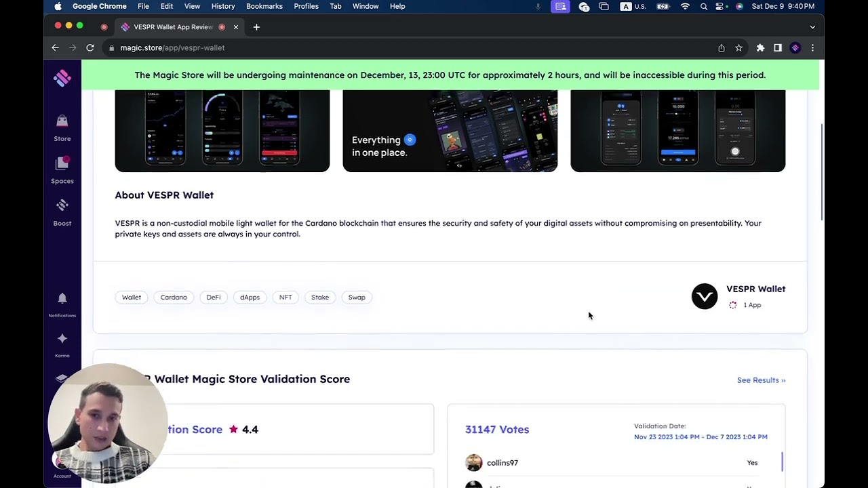
Task: Click the page vertical scrollbar
Action: [822, 172]
